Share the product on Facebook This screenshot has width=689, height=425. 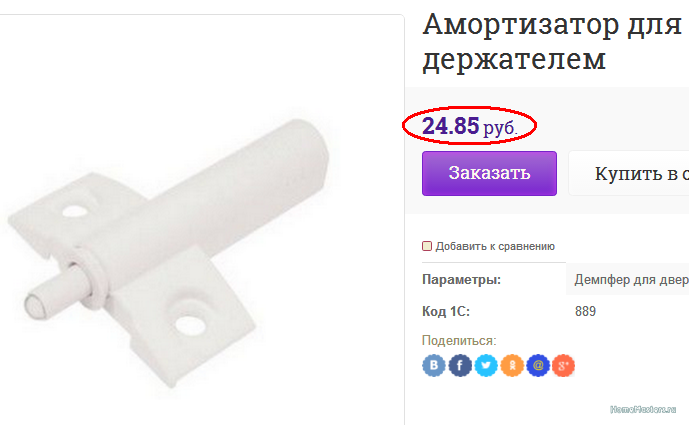[x=460, y=365]
